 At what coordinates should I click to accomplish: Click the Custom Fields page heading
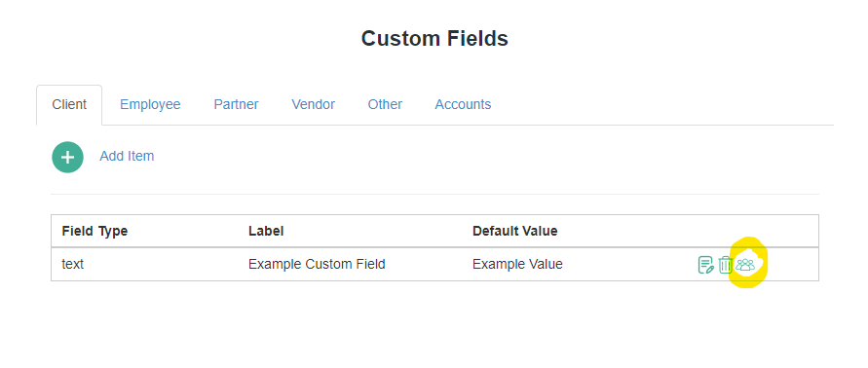(434, 39)
